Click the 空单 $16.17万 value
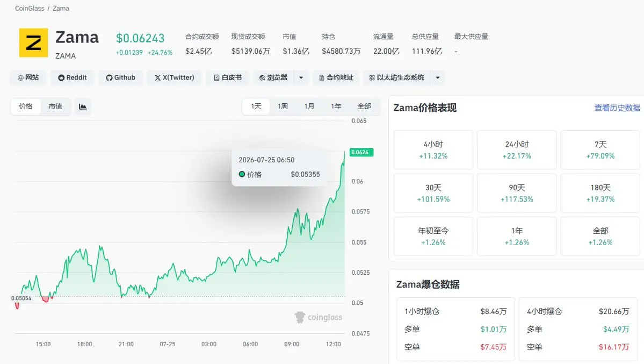 [x=613, y=347]
